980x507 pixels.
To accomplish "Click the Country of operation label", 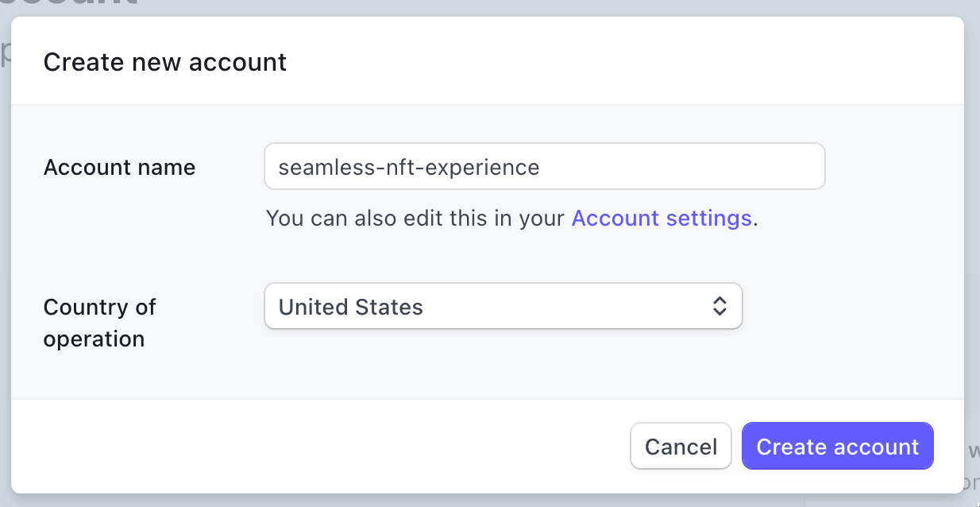I will pyautogui.click(x=100, y=323).
